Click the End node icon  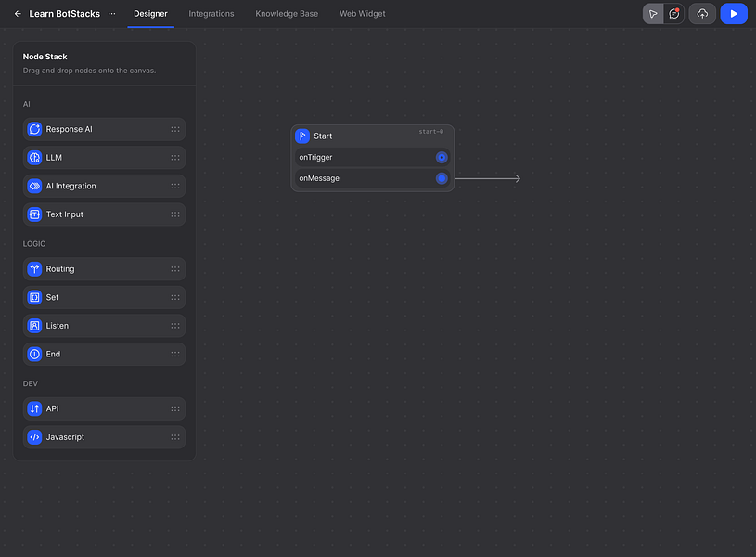point(34,355)
